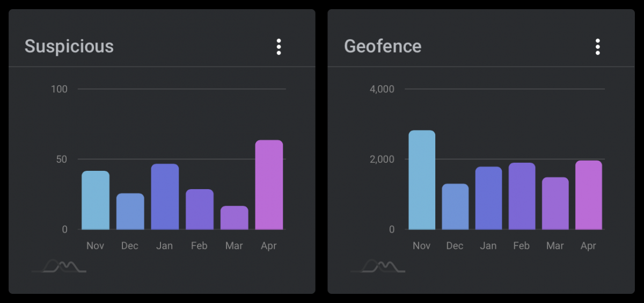The width and height of the screenshot is (644, 303).
Task: Click the Geofence card title
Action: point(383,46)
